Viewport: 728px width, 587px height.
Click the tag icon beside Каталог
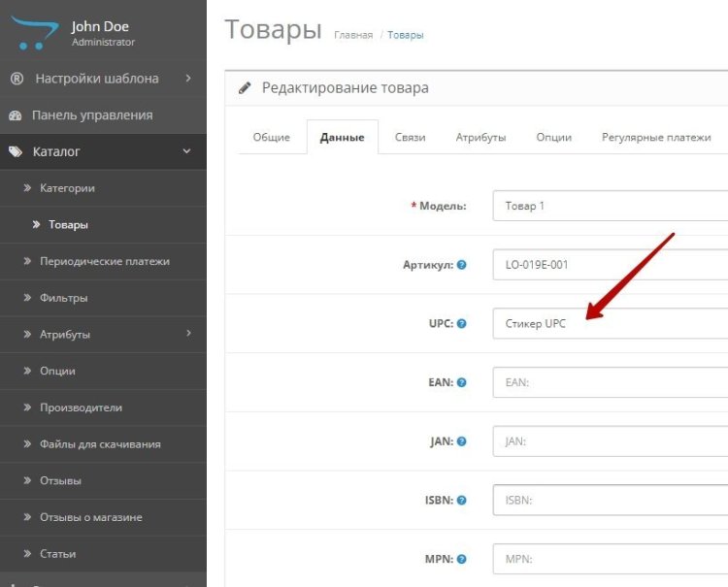coord(16,152)
